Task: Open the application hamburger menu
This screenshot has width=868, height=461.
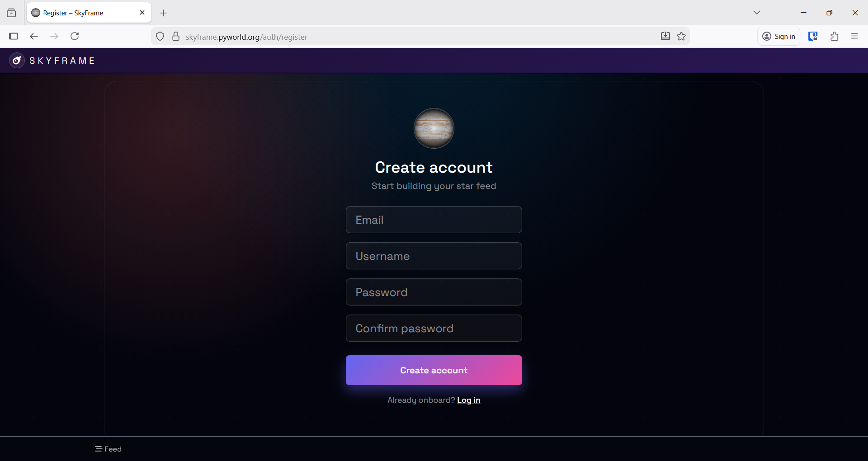Action: 855,36
